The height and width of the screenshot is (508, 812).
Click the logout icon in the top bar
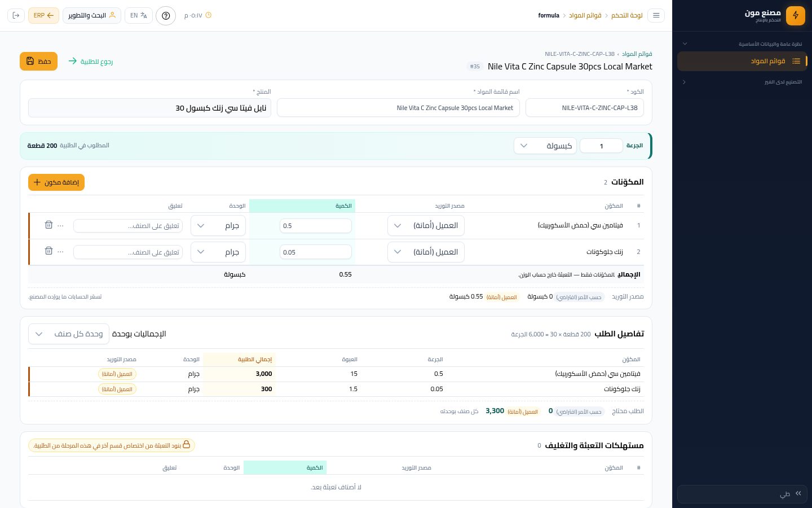tap(16, 15)
